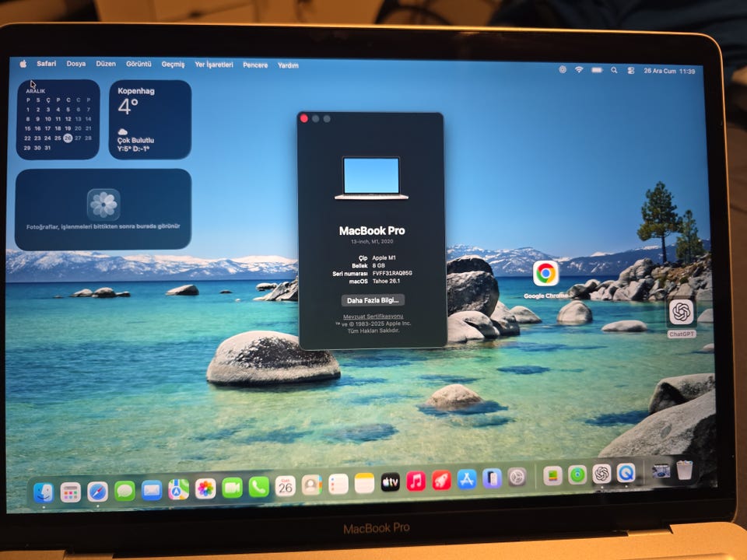This screenshot has width=747, height=560.
Task: Open Find My app in Dock
Action: click(x=577, y=475)
